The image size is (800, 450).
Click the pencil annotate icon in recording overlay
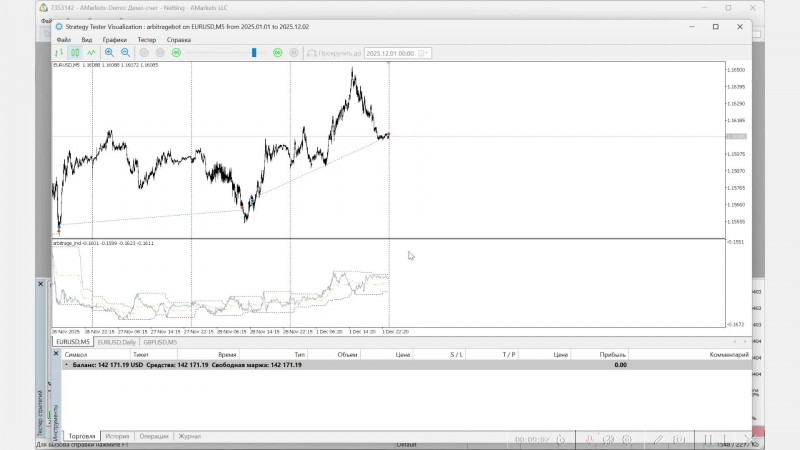[x=659, y=439]
